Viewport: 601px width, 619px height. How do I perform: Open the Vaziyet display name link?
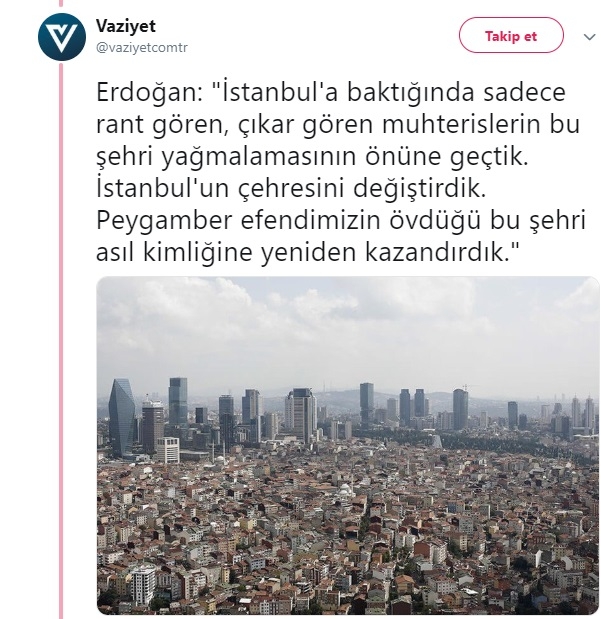pyautogui.click(x=126, y=26)
